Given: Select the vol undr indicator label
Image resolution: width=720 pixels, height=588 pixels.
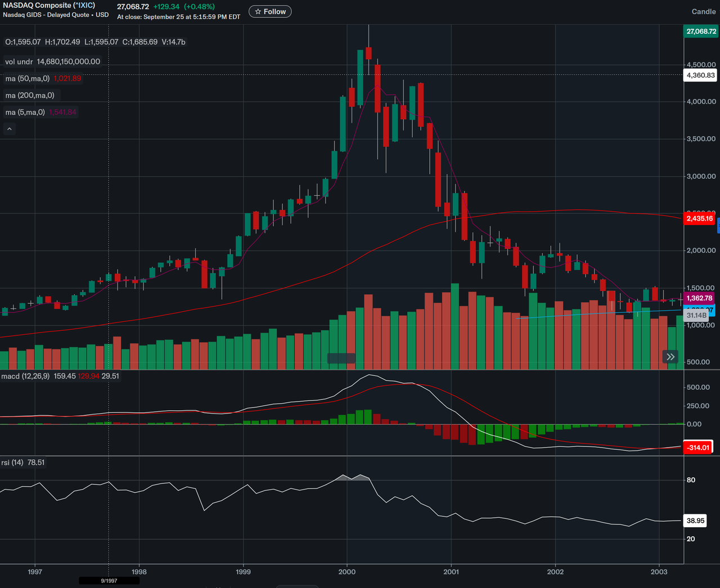Looking at the screenshot, I should pos(19,61).
